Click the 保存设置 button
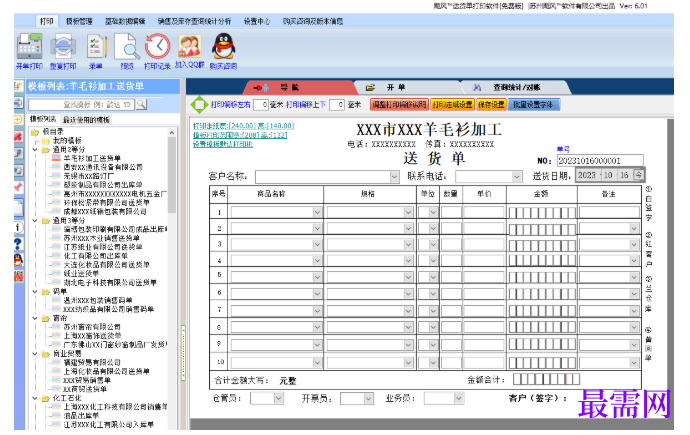The height and width of the screenshot is (435, 690). tap(491, 105)
